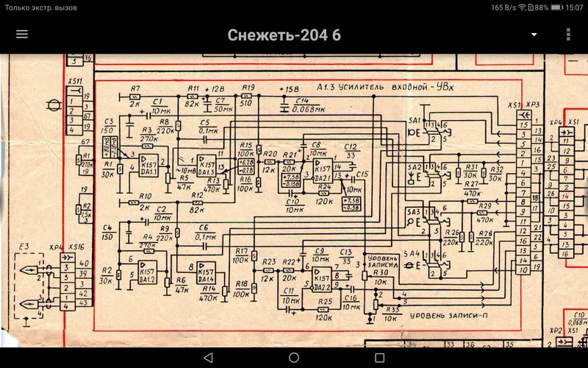Tap the E3 tape head block
This screenshot has height=368, width=588.
coord(29,284)
